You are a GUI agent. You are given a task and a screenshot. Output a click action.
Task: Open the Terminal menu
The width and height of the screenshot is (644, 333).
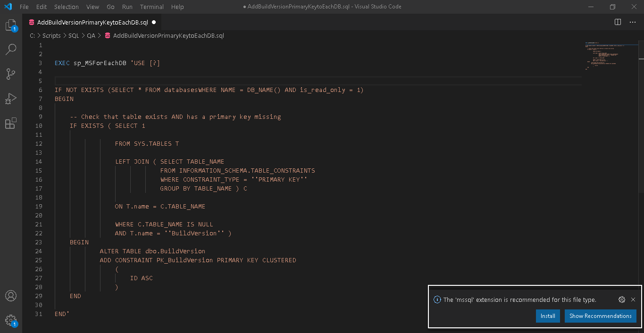(x=152, y=7)
